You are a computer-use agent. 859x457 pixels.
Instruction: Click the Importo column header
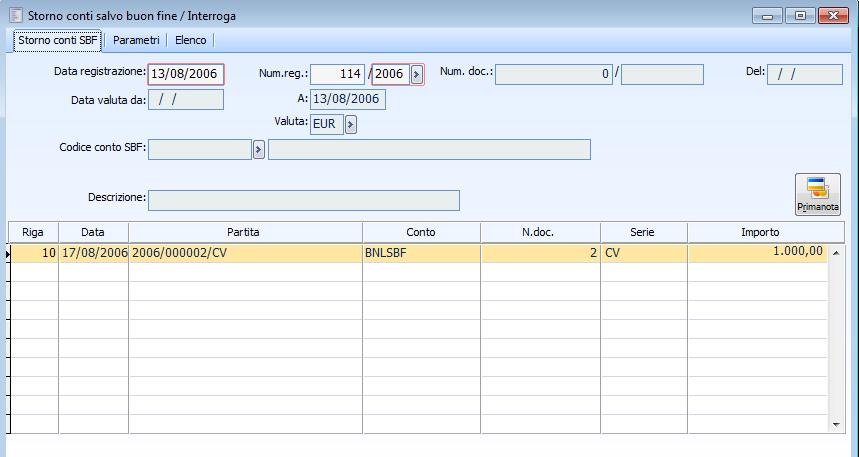(766, 232)
